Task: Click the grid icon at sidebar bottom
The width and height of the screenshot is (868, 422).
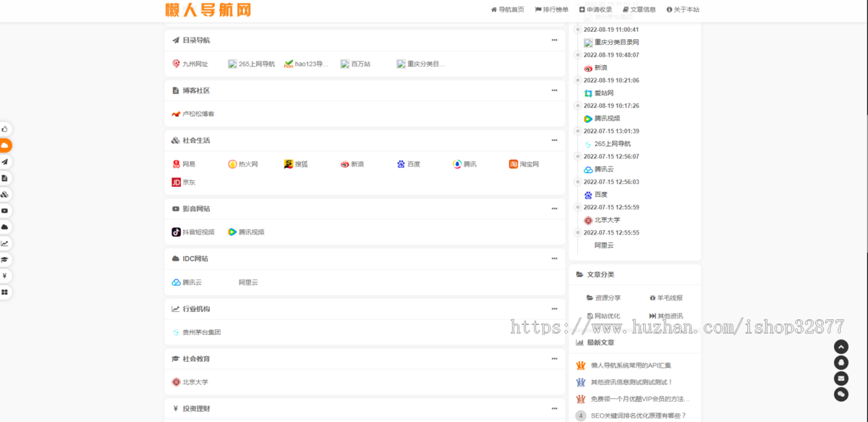Action: [4, 292]
